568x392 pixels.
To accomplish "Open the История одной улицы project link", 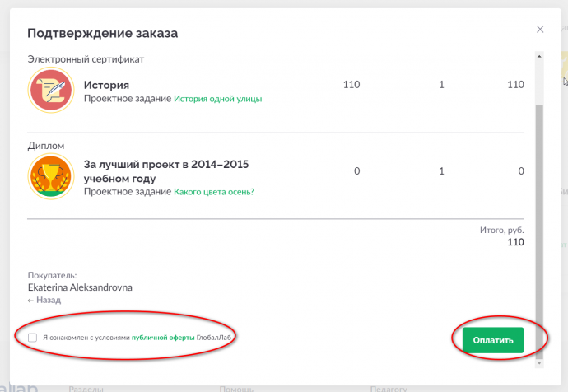I will point(217,99).
